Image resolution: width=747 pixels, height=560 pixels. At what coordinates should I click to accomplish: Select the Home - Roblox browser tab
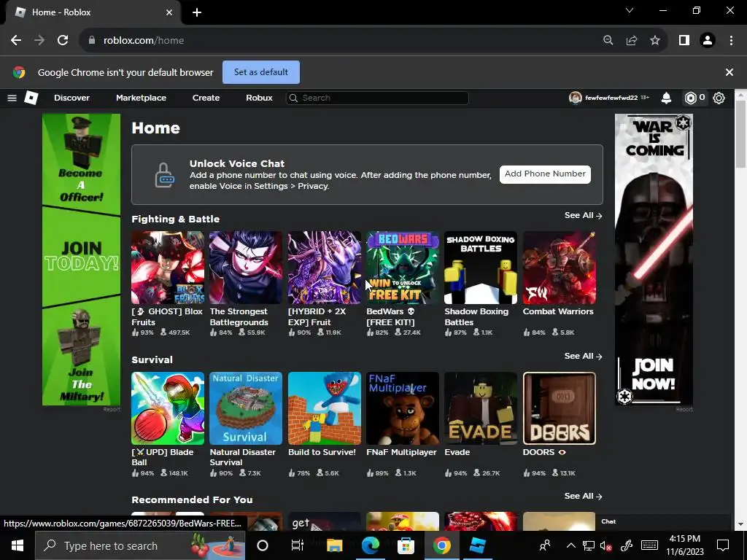click(x=93, y=12)
